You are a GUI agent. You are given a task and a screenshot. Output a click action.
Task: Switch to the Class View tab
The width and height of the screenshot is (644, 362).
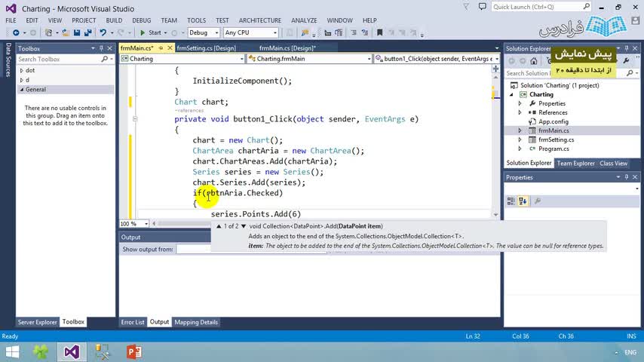pyautogui.click(x=613, y=163)
